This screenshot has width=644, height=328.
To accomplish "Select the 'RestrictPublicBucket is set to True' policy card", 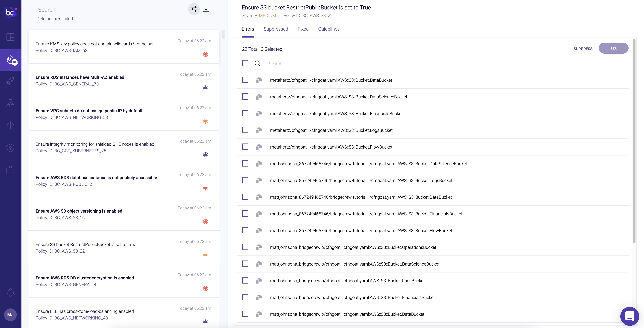I will coord(124,247).
